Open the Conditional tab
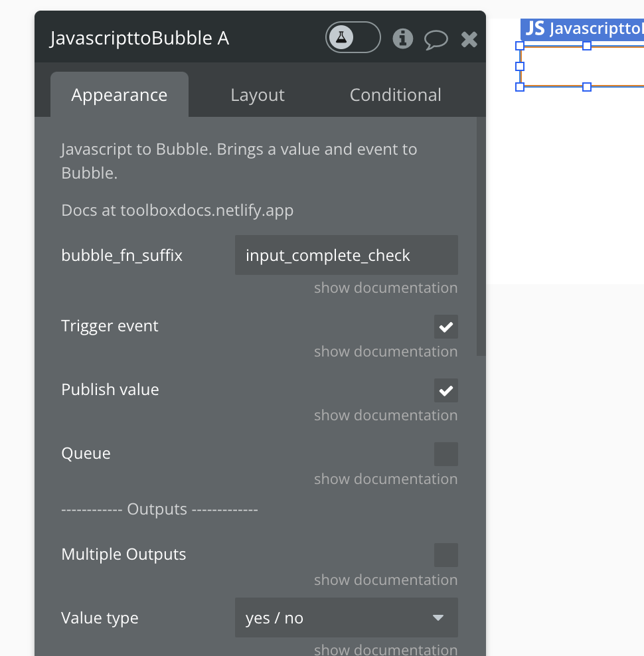 [x=396, y=94]
